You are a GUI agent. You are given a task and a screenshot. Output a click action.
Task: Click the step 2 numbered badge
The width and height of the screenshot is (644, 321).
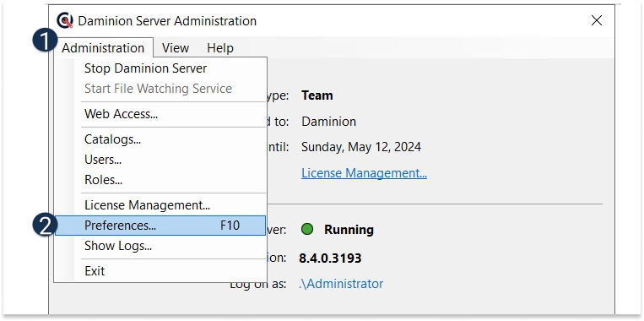pos(45,226)
